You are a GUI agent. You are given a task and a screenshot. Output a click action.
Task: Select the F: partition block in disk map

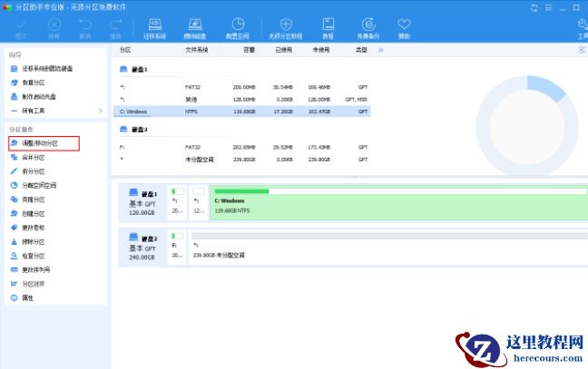177,248
